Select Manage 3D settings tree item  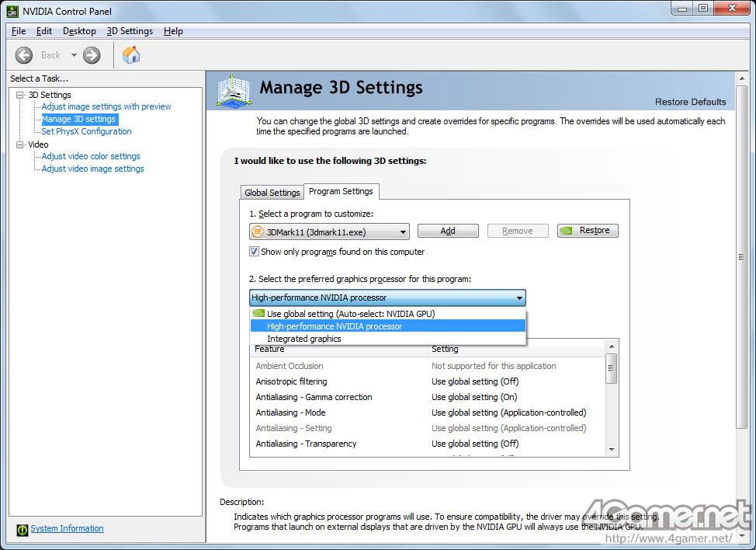click(79, 119)
